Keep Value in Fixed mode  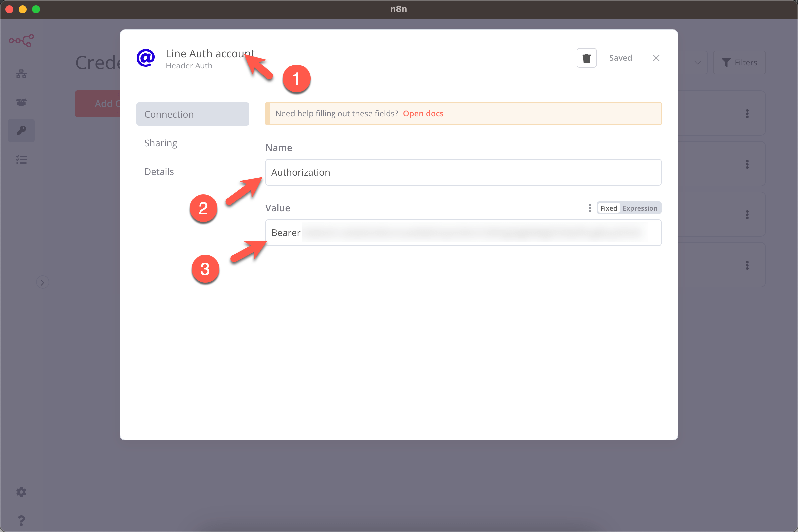pyautogui.click(x=608, y=208)
